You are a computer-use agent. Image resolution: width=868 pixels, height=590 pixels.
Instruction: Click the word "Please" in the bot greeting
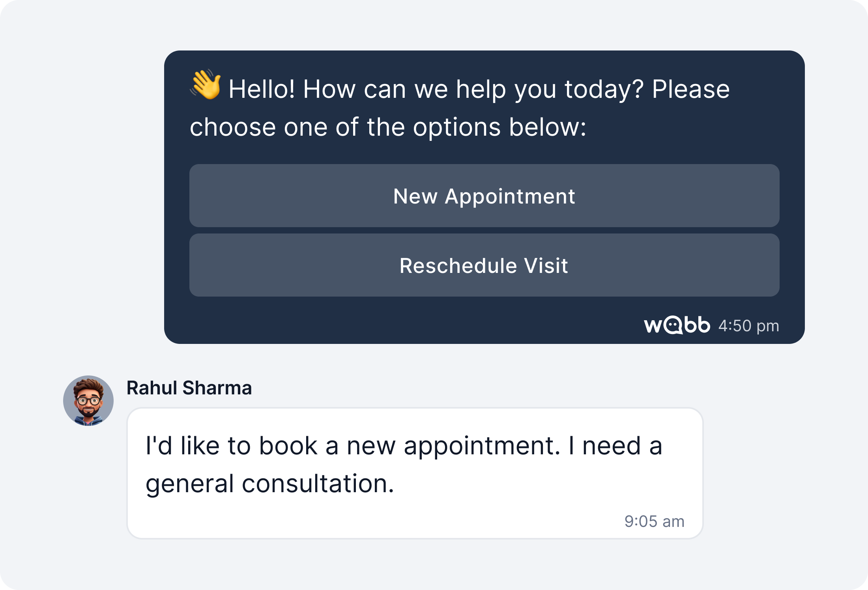[690, 89]
